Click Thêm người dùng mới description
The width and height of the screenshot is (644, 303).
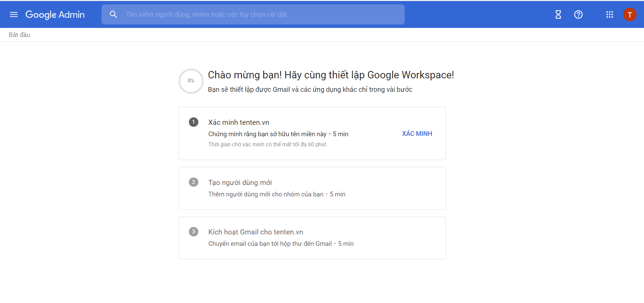click(x=277, y=194)
